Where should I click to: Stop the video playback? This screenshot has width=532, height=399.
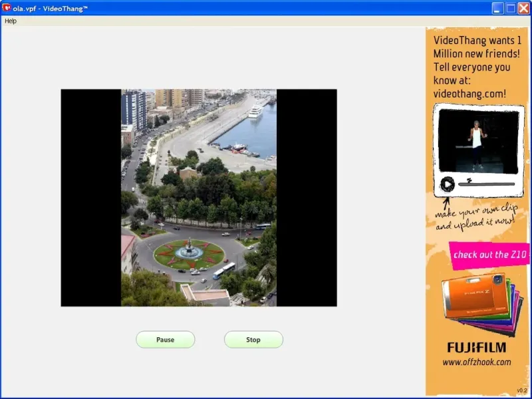(253, 340)
